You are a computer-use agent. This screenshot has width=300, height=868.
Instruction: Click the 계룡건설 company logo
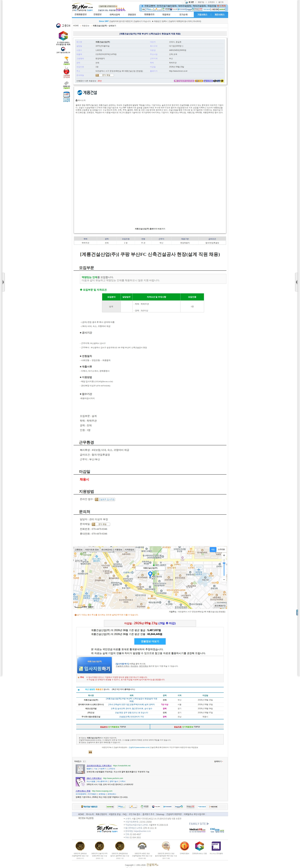[x=87, y=93]
